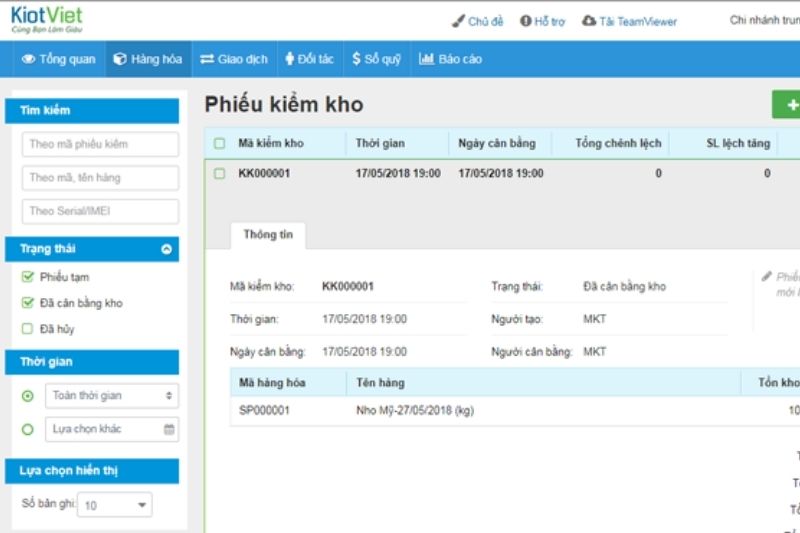Click the calendar icon in Lựa chọn khác
The image size is (800, 533).
point(169,429)
